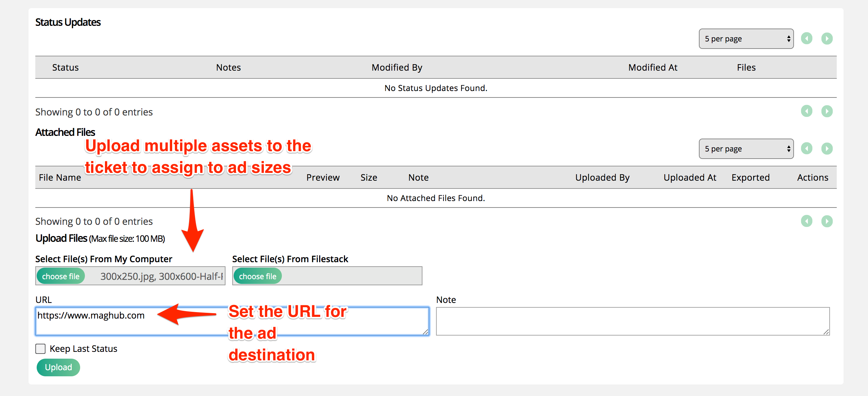Click next arrow beside Status Updates entry count
Screen dimensions: 868x396
(x=827, y=111)
